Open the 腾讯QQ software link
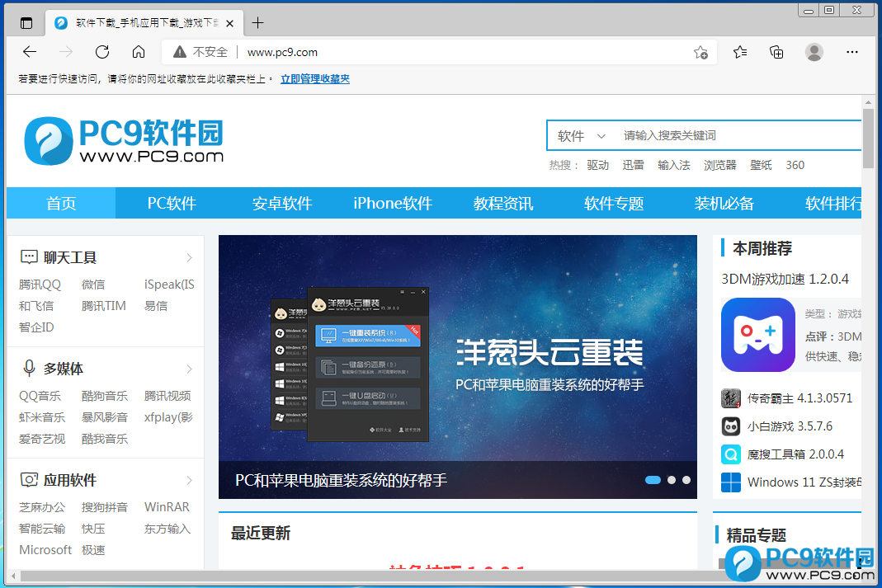This screenshot has height=588, width=882. 40,285
